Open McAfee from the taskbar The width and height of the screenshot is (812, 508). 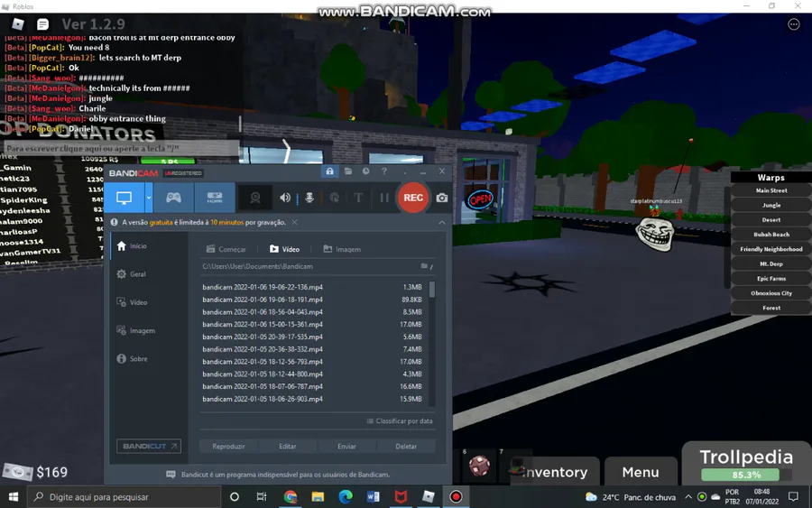tap(401, 496)
